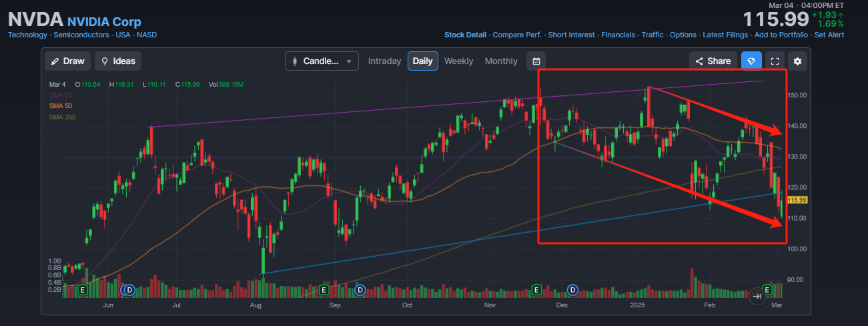
Task: Open the Financials link
Action: tap(618, 35)
